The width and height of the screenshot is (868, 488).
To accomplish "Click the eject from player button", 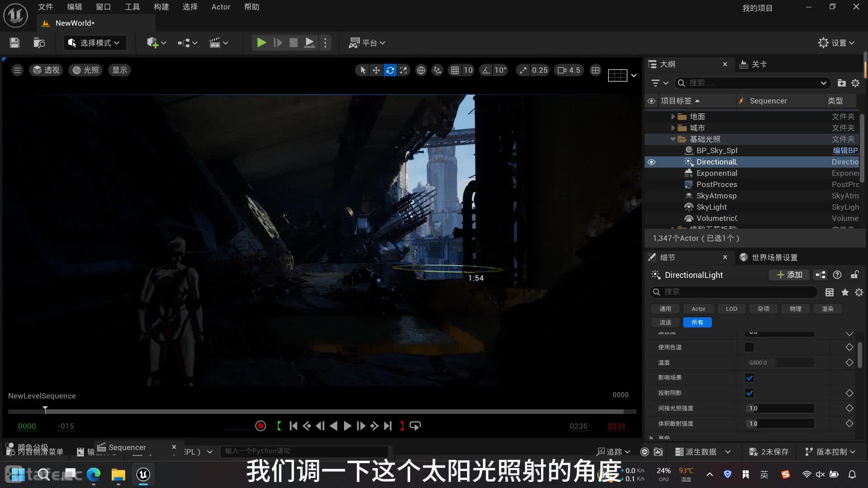I will [309, 43].
